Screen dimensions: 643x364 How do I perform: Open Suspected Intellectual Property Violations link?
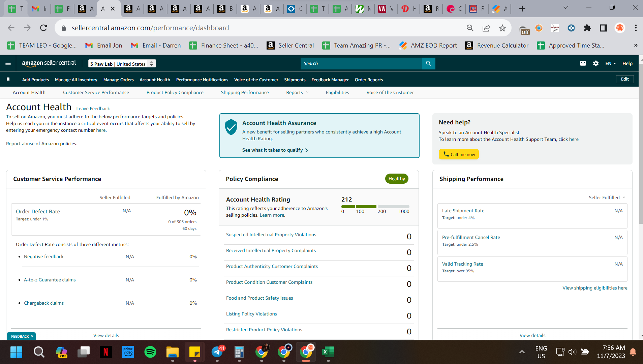(x=271, y=235)
